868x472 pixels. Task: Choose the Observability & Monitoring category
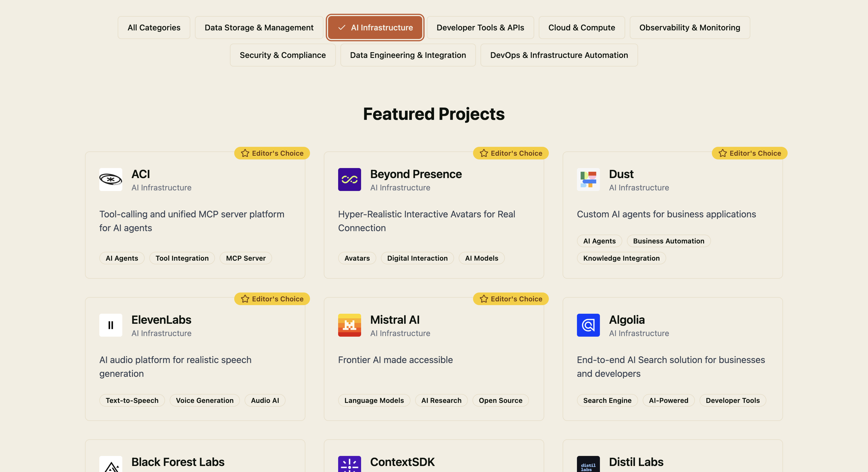tap(689, 28)
